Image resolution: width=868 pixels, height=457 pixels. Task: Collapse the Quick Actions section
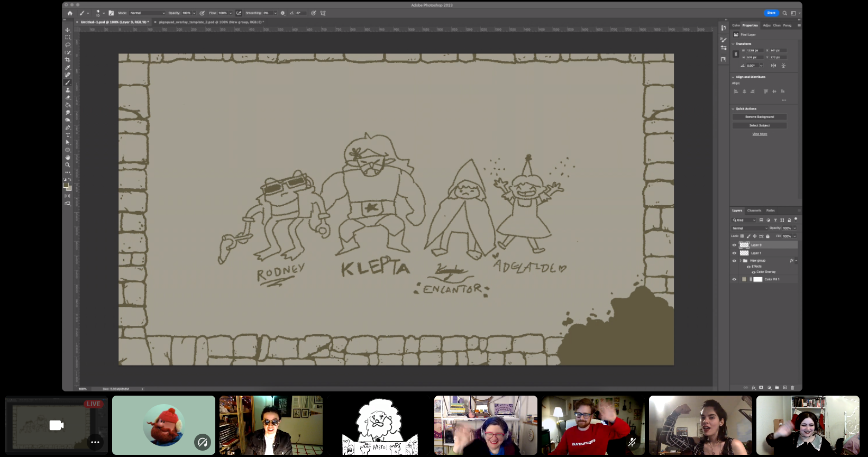click(733, 109)
